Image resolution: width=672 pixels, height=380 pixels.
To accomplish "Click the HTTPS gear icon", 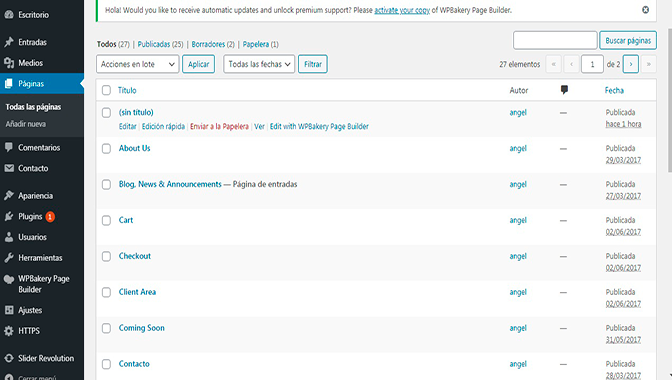I will click(x=9, y=331).
